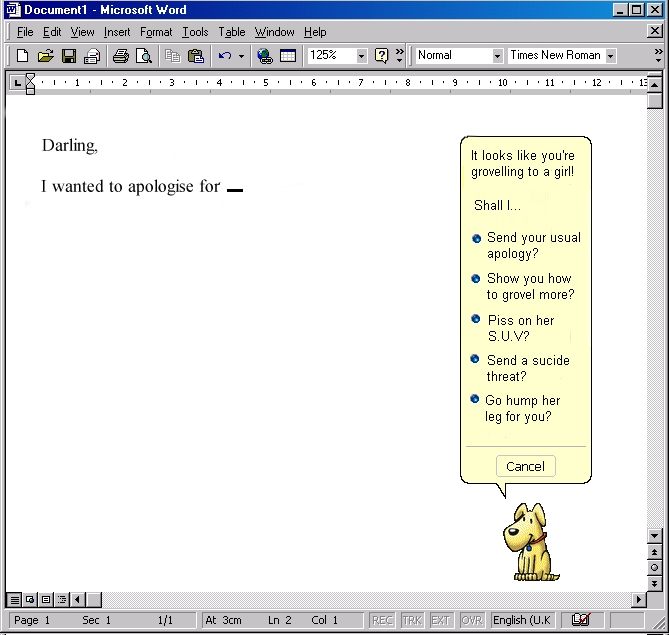The height and width of the screenshot is (635, 669).
Task: Click the Paste clipboard icon
Action: pos(196,56)
